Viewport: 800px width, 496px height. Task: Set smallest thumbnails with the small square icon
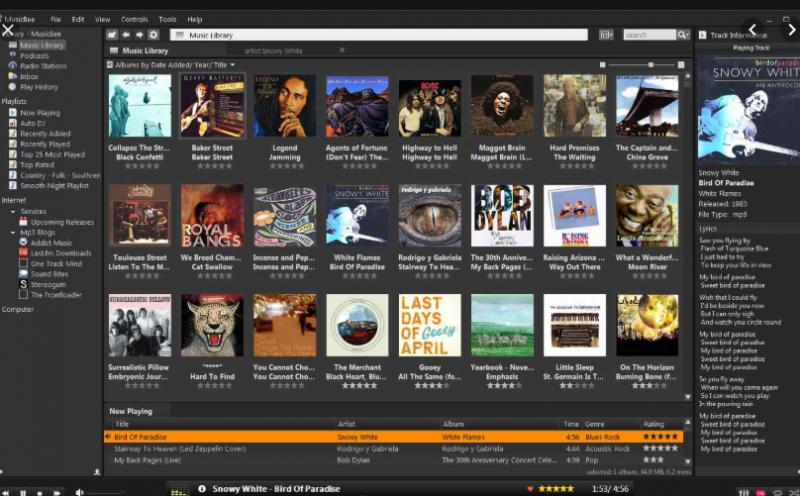603,65
